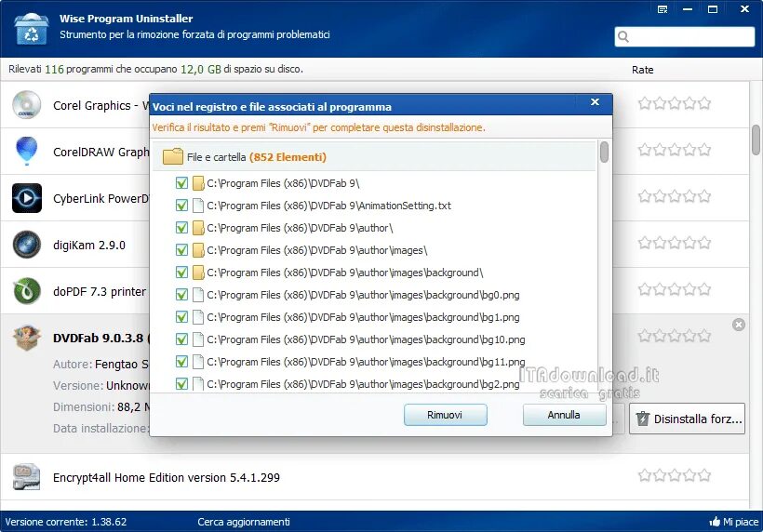This screenshot has width=763, height=532.
Task: Click the main program list scrollbar thumb
Action: (x=756, y=140)
